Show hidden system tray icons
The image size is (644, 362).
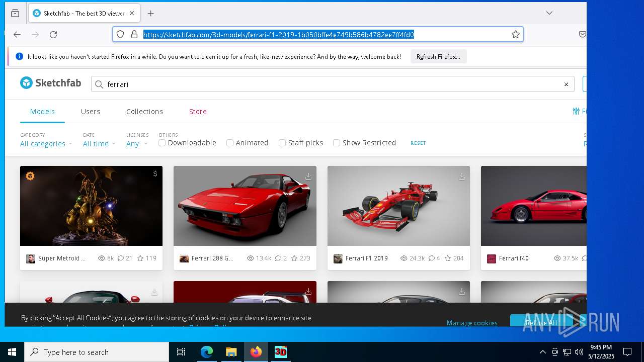tap(542, 352)
